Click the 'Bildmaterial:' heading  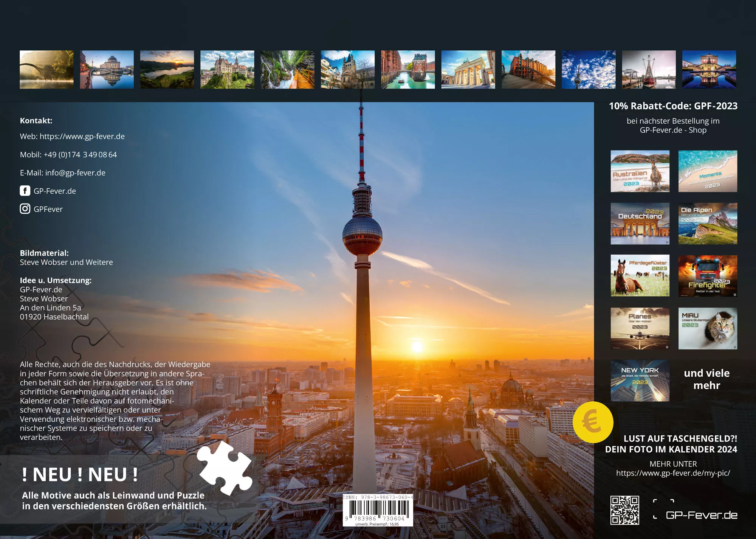click(x=44, y=253)
